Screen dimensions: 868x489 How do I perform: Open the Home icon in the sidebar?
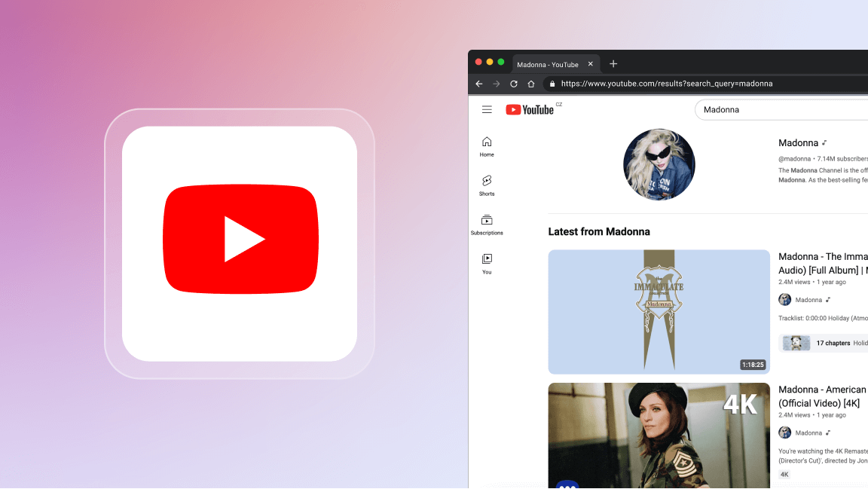(x=487, y=143)
